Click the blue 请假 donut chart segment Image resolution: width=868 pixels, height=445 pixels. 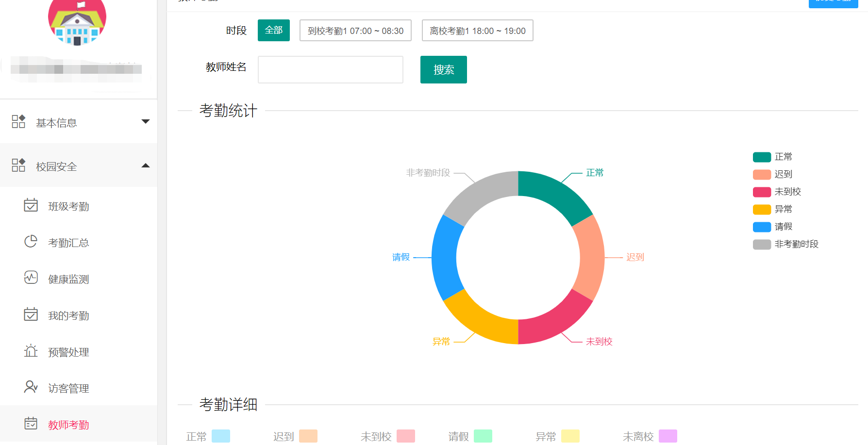pyautogui.click(x=444, y=257)
